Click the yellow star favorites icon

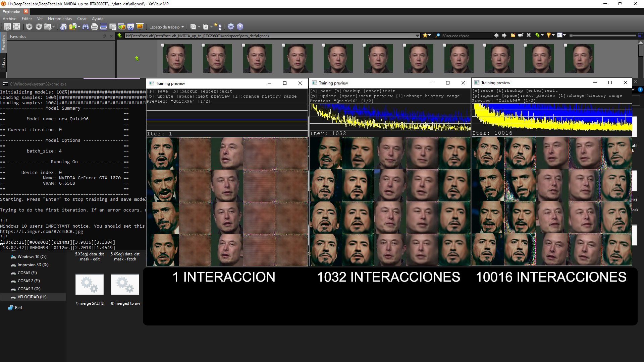(x=425, y=35)
